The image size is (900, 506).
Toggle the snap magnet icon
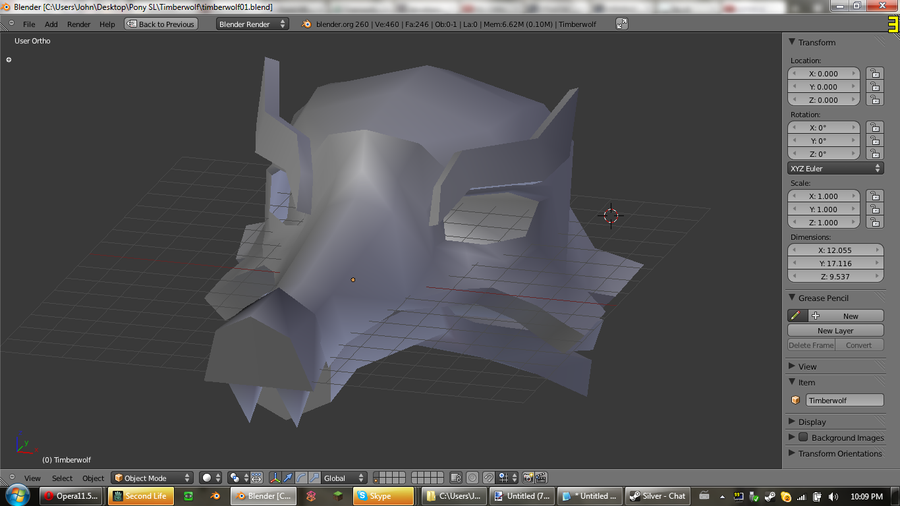click(488, 478)
